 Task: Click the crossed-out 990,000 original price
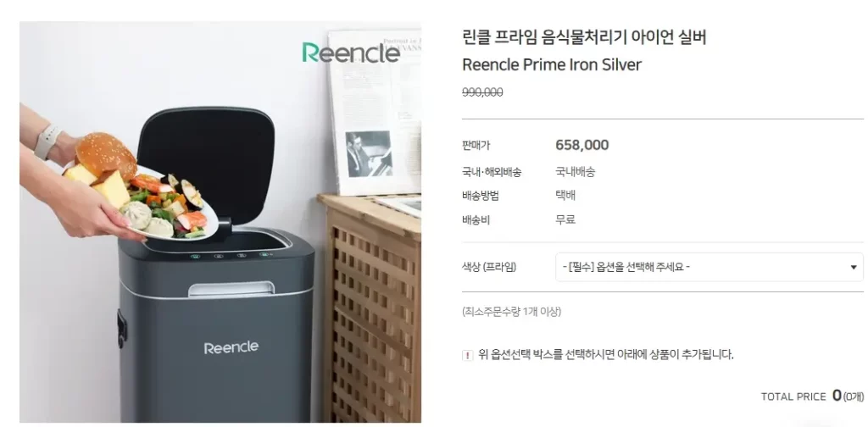[x=482, y=92]
